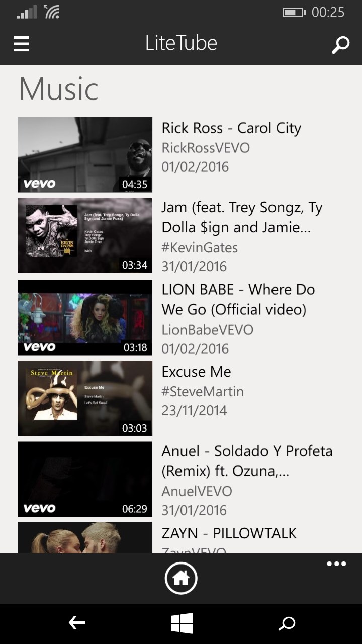The image size is (362, 644).
Task: Tap the Steve Martin Excuse Me thumbnail
Action: (x=85, y=398)
